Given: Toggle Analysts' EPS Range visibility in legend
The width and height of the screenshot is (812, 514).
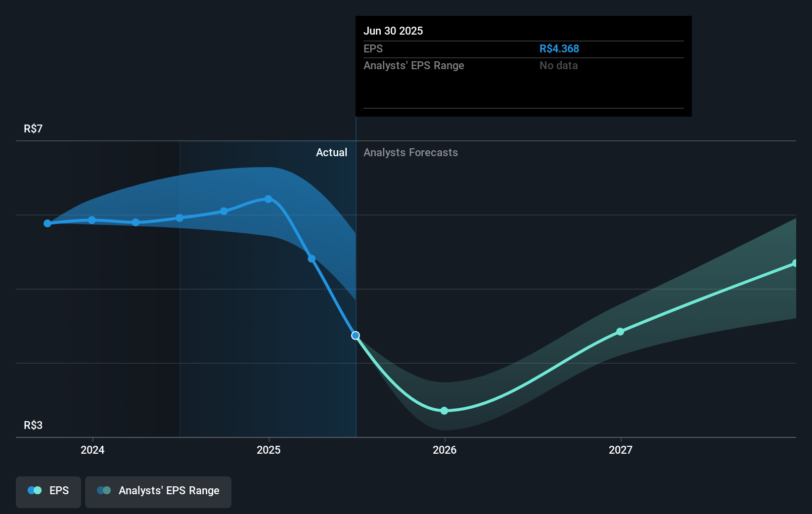Looking at the screenshot, I should (158, 491).
